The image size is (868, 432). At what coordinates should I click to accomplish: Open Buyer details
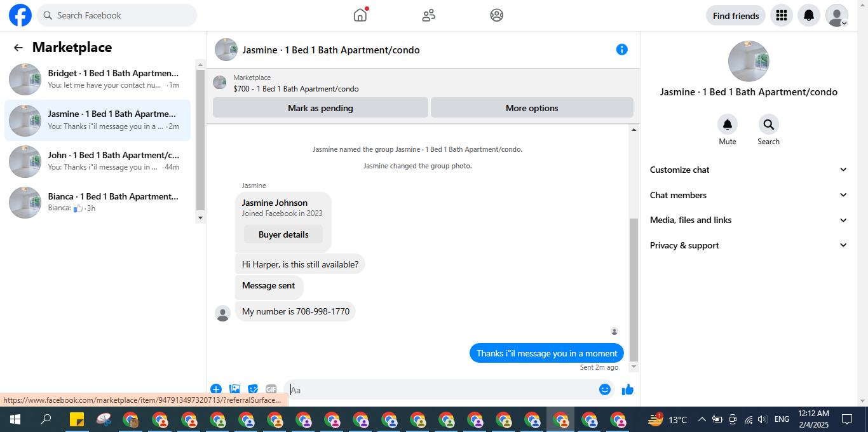283,234
